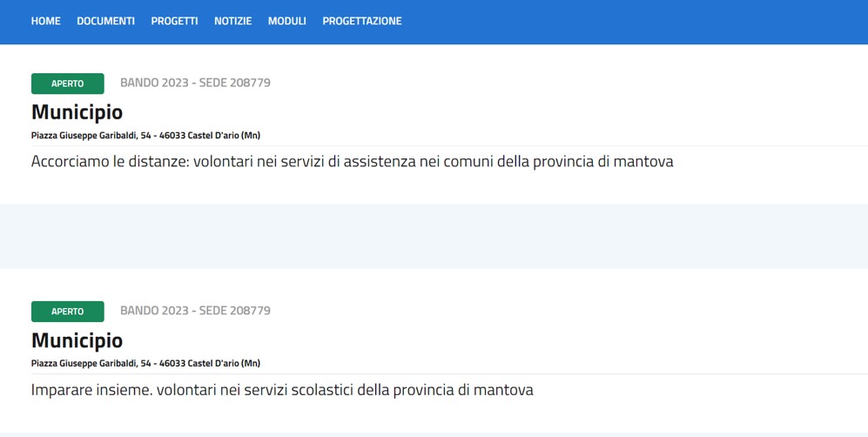The height and width of the screenshot is (437, 868).
Task: Click the Piazza Garibaldi address under the assistenza project
Action: coord(145,136)
